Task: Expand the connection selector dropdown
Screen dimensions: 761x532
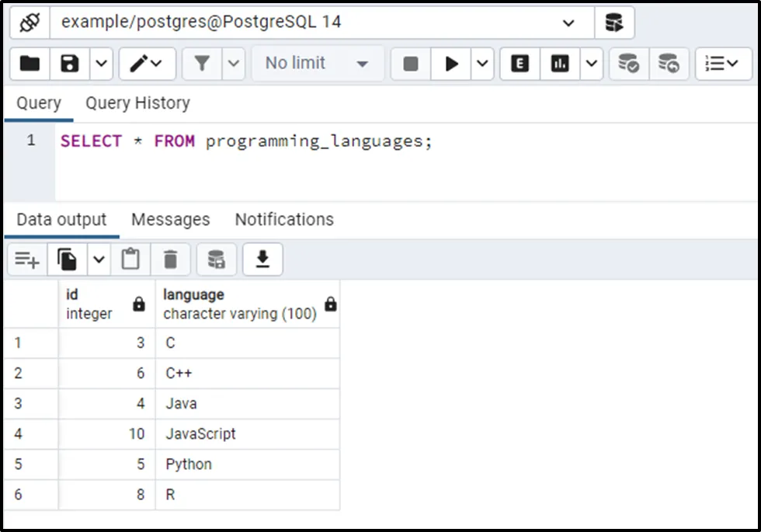Action: pyautogui.click(x=568, y=23)
